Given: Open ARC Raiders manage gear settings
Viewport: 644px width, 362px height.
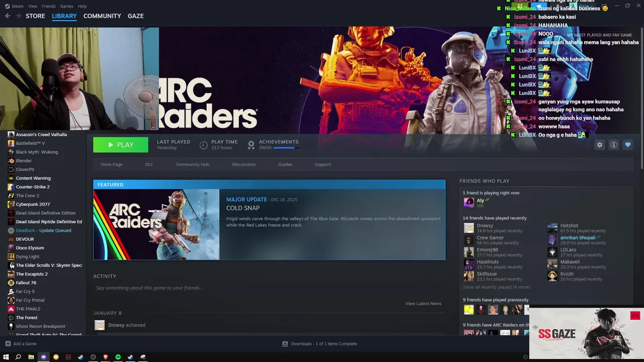Looking at the screenshot, I should coord(600,145).
